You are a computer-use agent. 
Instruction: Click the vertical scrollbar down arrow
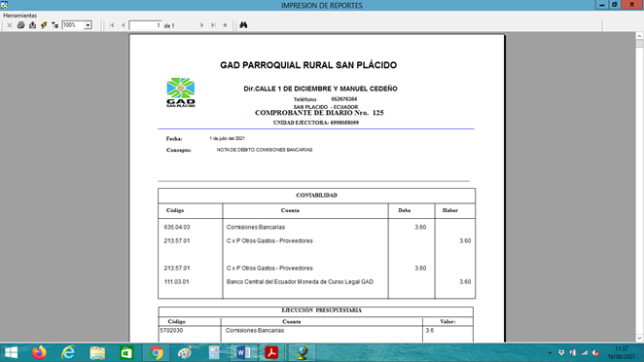[639, 339]
